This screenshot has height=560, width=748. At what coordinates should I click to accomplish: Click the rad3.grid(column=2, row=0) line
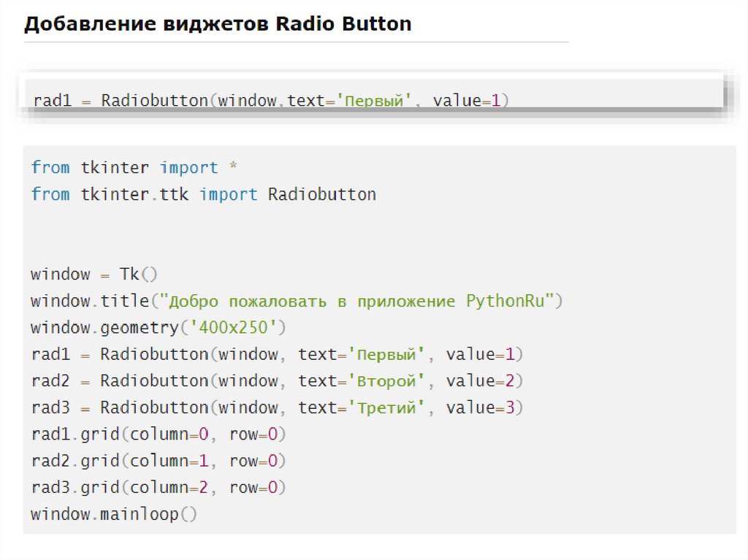click(x=158, y=487)
